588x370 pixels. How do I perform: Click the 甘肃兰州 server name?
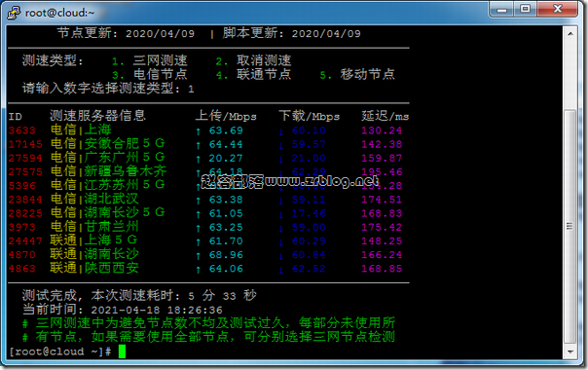click(111, 226)
